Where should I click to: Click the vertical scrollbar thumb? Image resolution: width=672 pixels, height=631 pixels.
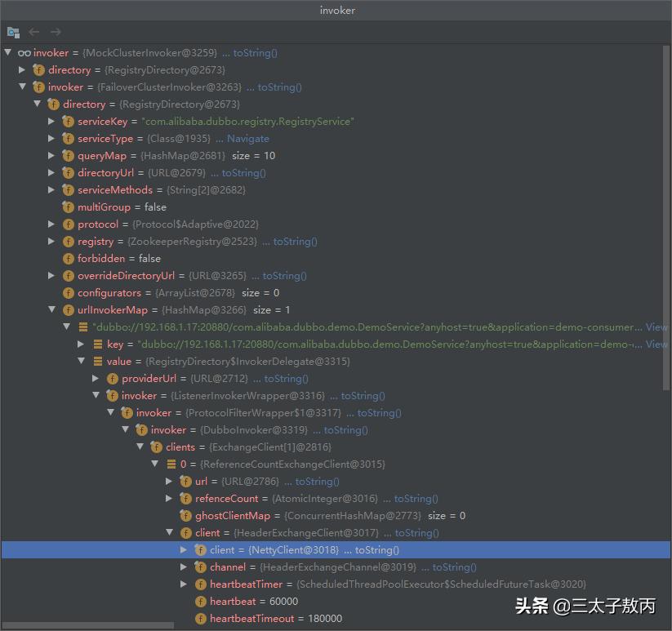click(x=666, y=218)
